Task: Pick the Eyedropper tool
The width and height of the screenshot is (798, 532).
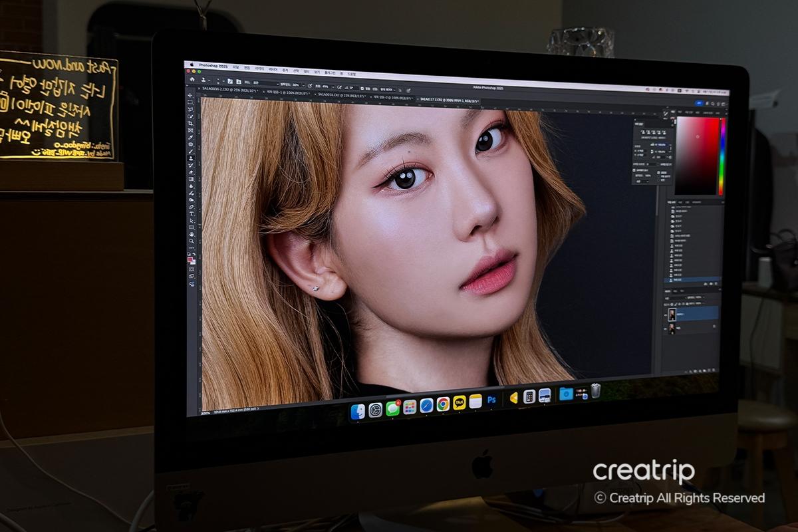Action: [190, 137]
